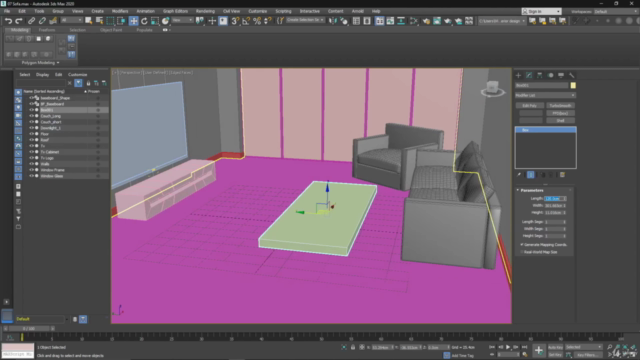Toggle the 3D Snaps icon

pyautogui.click(x=235, y=21)
